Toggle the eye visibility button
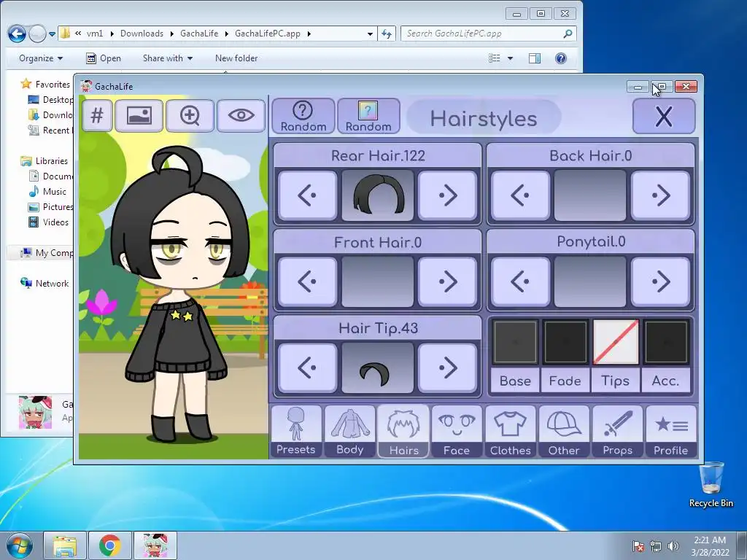This screenshot has width=747, height=560. point(241,115)
